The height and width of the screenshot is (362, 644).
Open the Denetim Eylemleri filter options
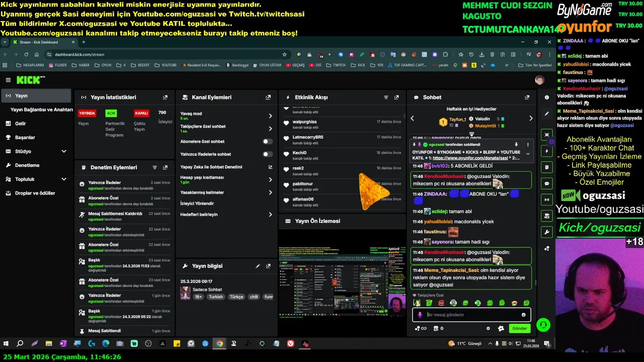(x=154, y=167)
